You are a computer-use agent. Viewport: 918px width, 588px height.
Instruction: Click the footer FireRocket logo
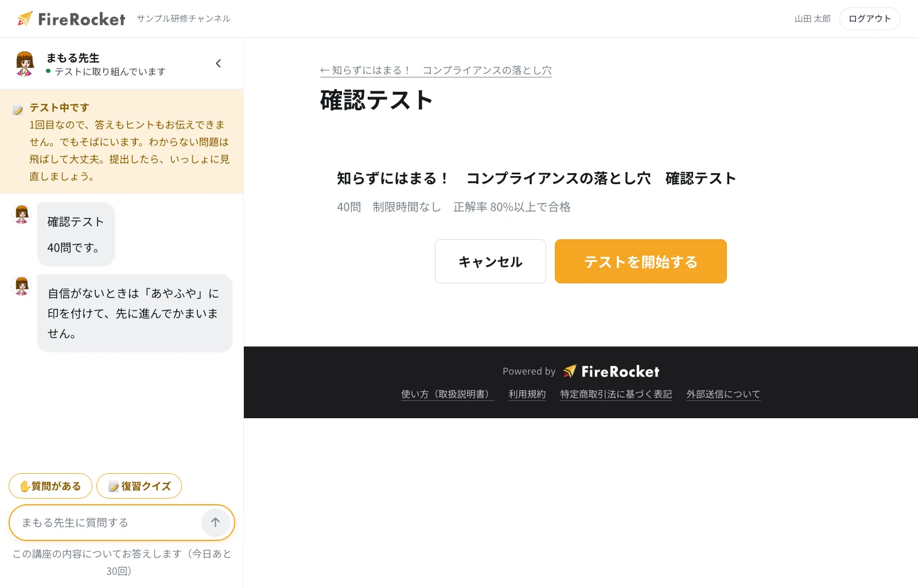click(x=611, y=372)
